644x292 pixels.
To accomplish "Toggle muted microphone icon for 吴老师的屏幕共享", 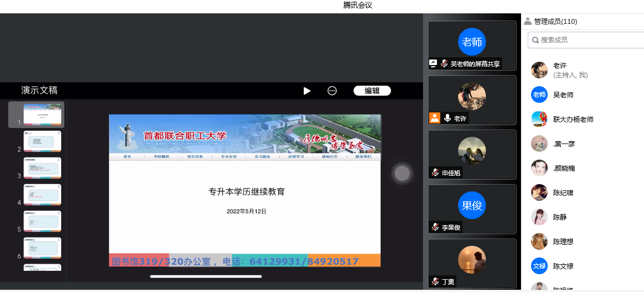I will click(x=444, y=63).
